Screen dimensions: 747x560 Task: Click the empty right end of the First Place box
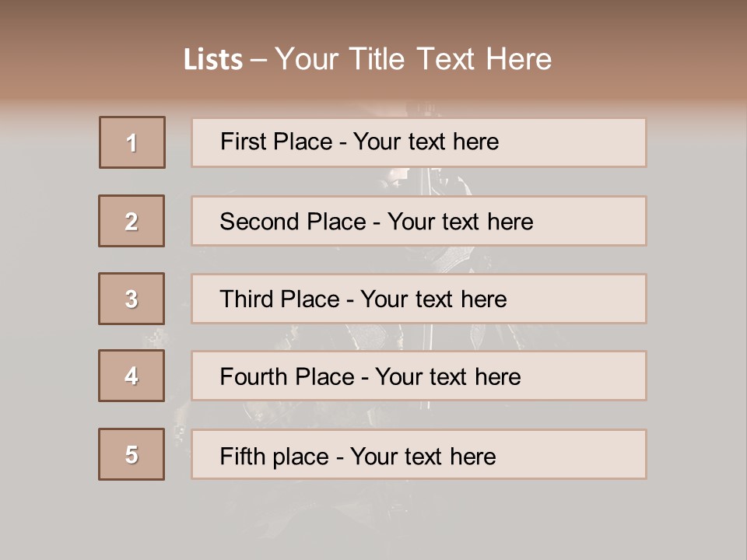click(591, 142)
